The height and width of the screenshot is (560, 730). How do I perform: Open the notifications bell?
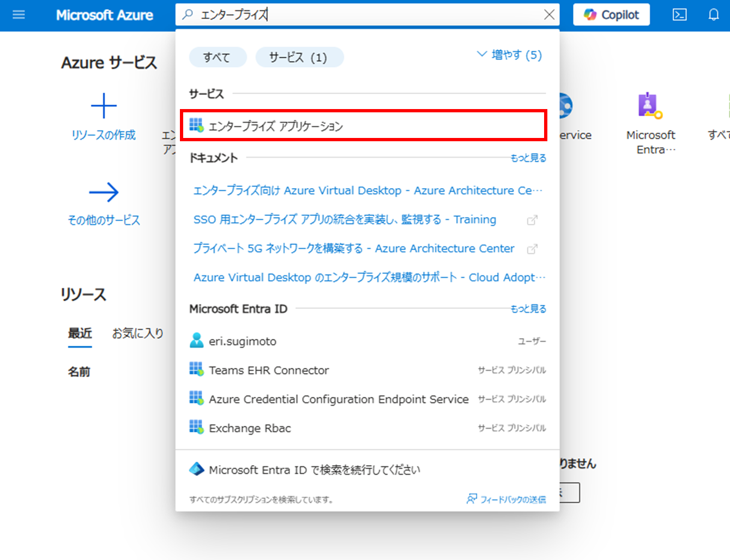tap(714, 15)
